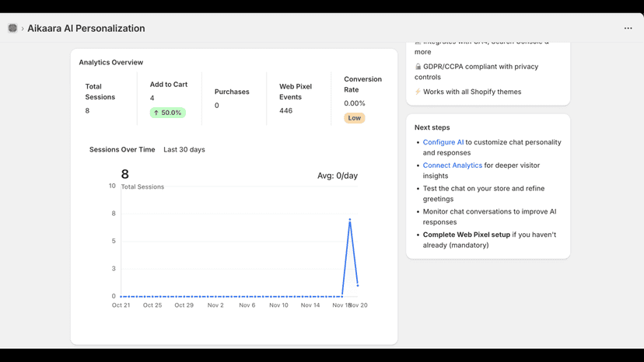Click the Conversion Rate stat label
The height and width of the screenshot is (362, 644).
[x=362, y=85]
